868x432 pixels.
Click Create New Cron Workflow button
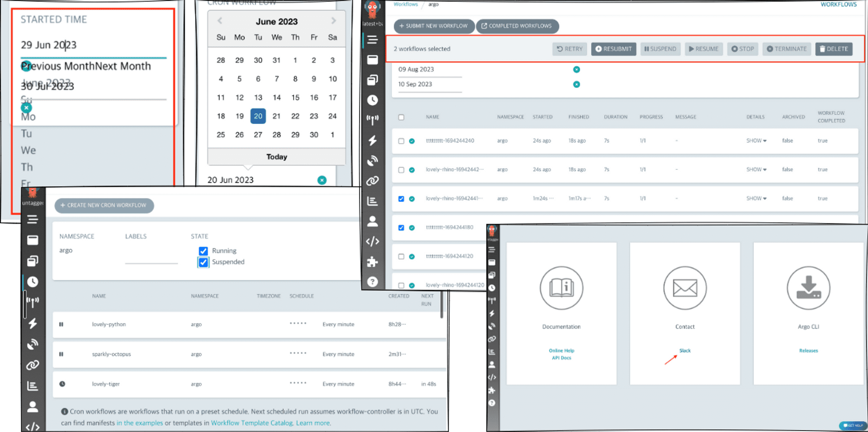pos(104,205)
